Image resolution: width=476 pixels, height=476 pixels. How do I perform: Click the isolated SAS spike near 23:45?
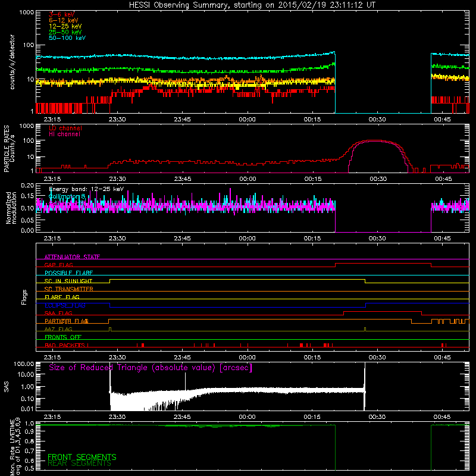(185, 381)
